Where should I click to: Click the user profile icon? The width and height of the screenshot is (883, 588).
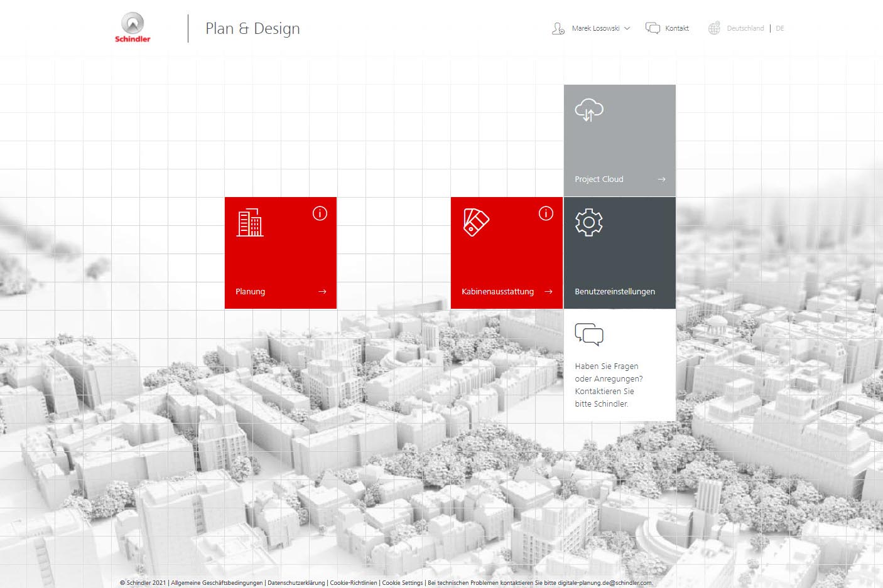(x=558, y=28)
